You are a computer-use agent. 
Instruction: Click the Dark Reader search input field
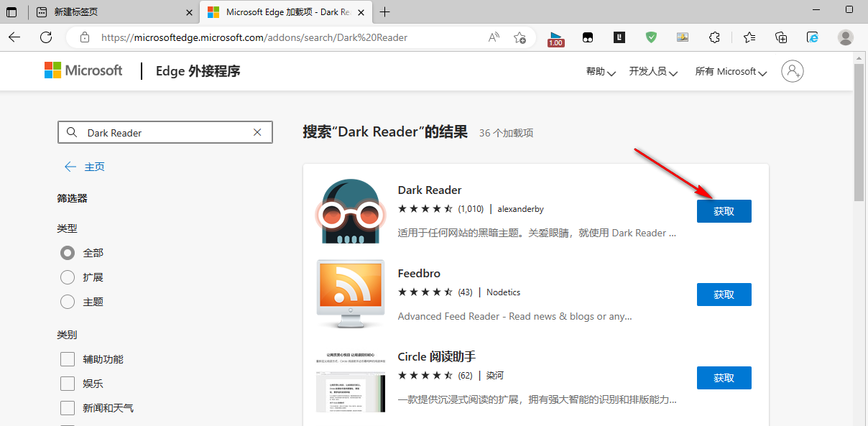click(x=165, y=133)
